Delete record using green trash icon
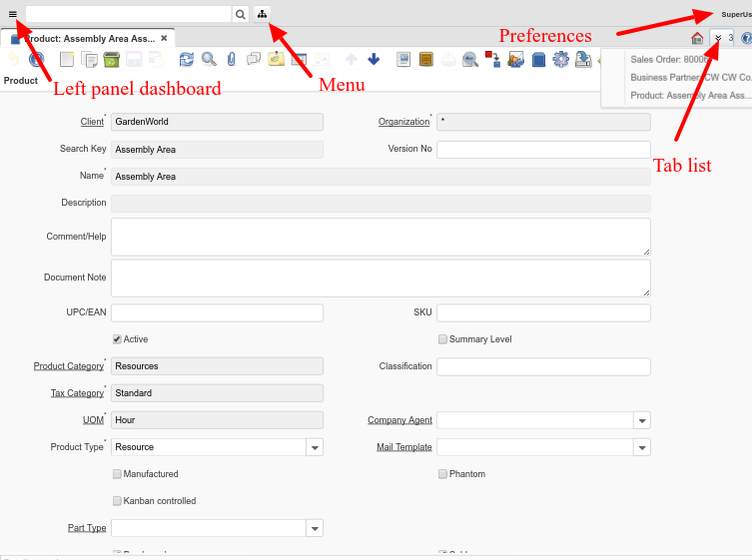 111,60
